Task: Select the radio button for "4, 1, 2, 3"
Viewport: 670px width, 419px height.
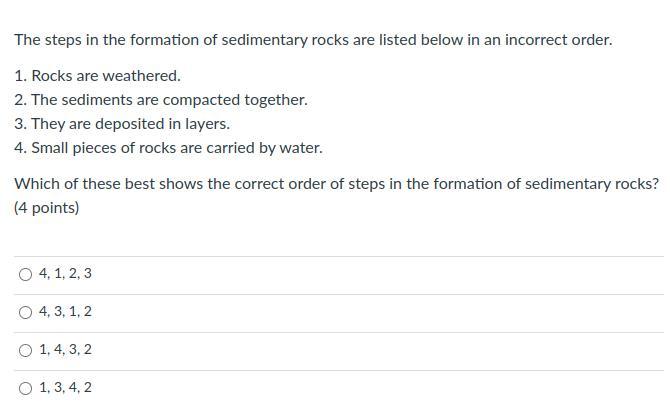Action: pyautogui.click(x=25, y=274)
